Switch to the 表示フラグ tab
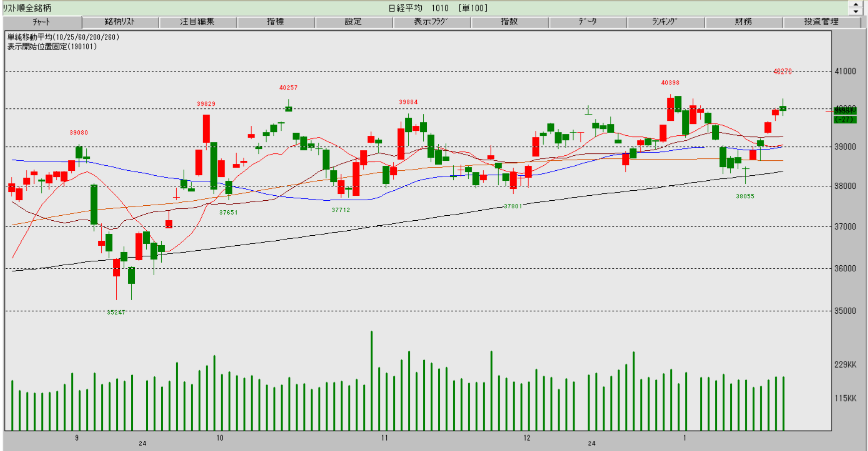868x451 pixels. pos(431,22)
